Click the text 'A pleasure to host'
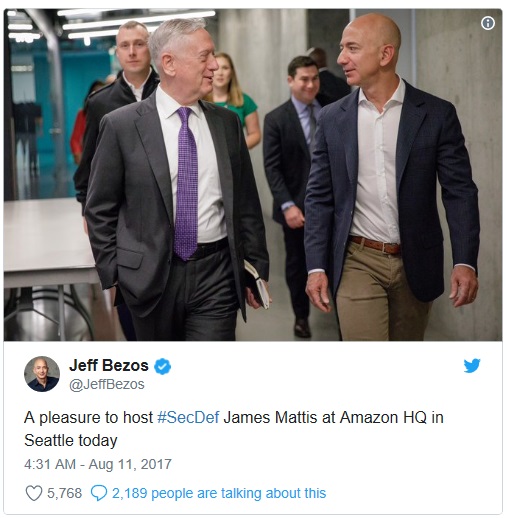Image resolution: width=507 pixels, height=518 pixels. [88, 417]
